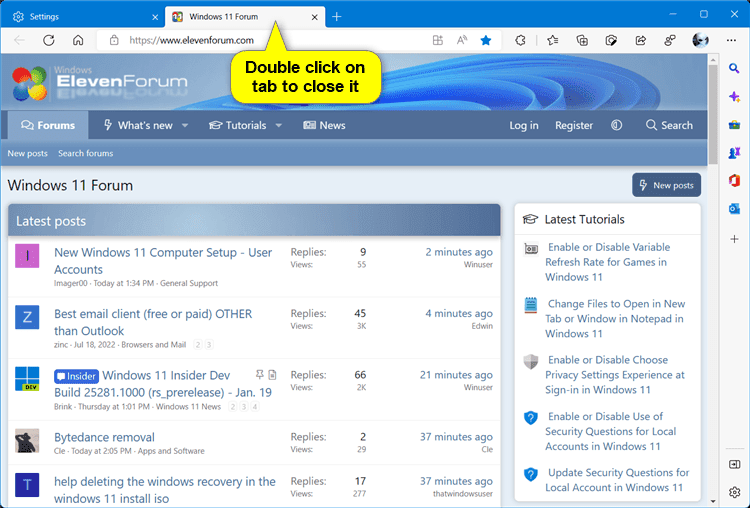Click the Insider prefix label

point(77,376)
